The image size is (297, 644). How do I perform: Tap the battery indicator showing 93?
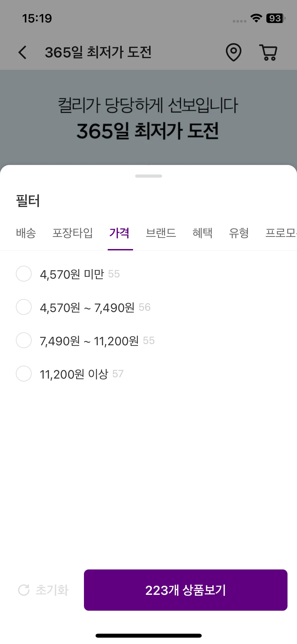(x=276, y=18)
